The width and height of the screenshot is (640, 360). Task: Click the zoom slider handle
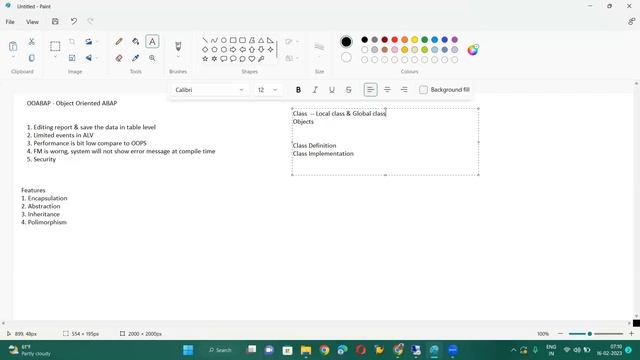(x=589, y=334)
